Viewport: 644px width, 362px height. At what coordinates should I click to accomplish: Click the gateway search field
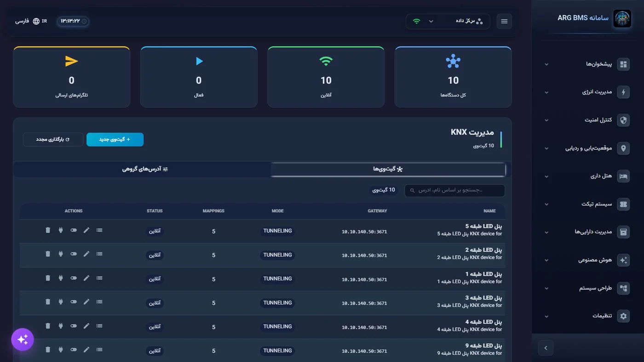point(454,190)
